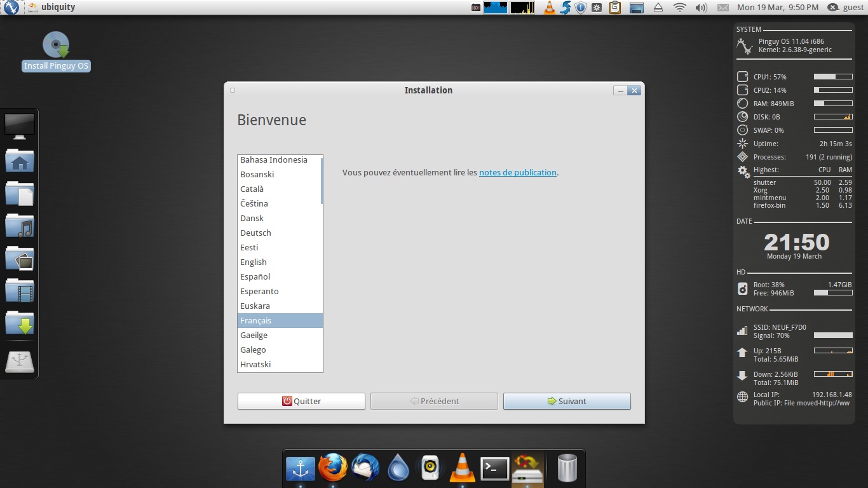This screenshot has height=488, width=868.
Task: Open the blue CPU graph monitor applet
Action: [x=496, y=8]
